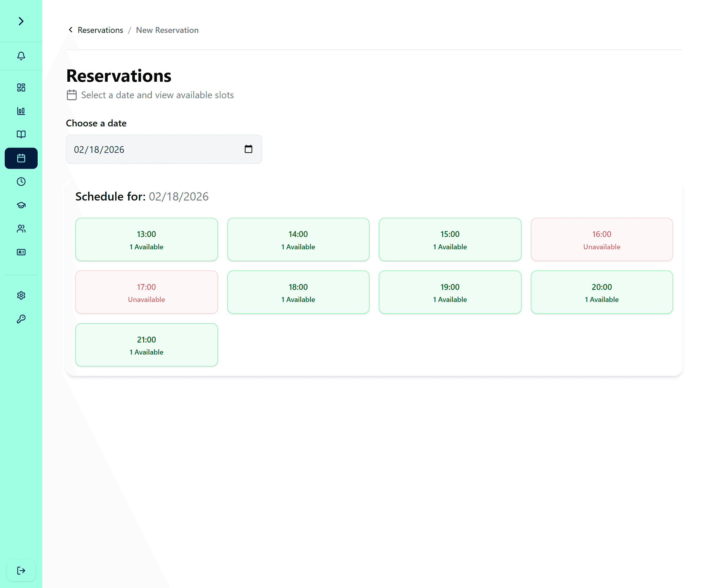Screen dimensions: 706x588
Task: Open the dashboard grid icon
Action: pyautogui.click(x=21, y=87)
